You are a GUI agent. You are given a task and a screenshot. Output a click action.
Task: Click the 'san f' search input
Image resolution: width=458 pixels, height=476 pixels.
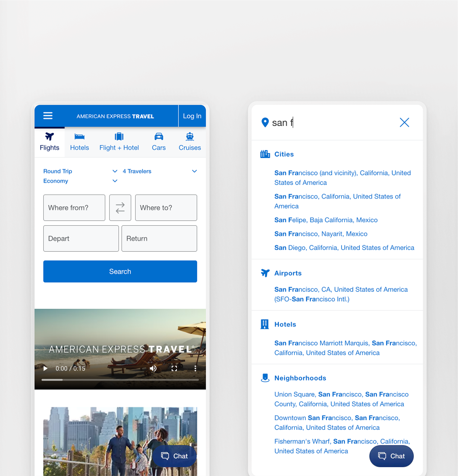(x=332, y=122)
